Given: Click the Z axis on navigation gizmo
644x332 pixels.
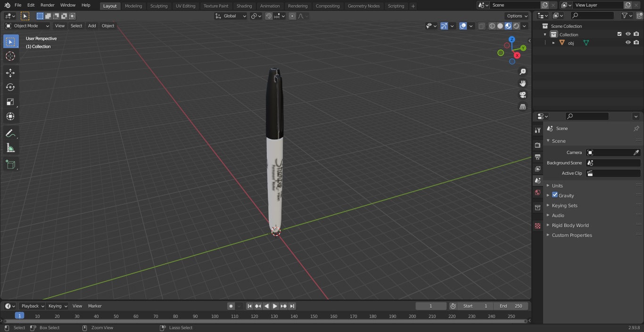Looking at the screenshot, I should coord(512,40).
